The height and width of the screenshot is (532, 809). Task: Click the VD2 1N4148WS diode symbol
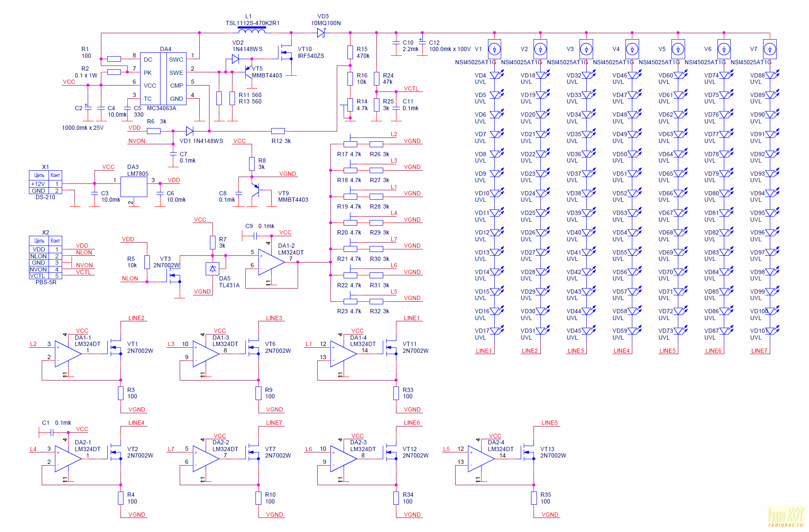pos(235,59)
